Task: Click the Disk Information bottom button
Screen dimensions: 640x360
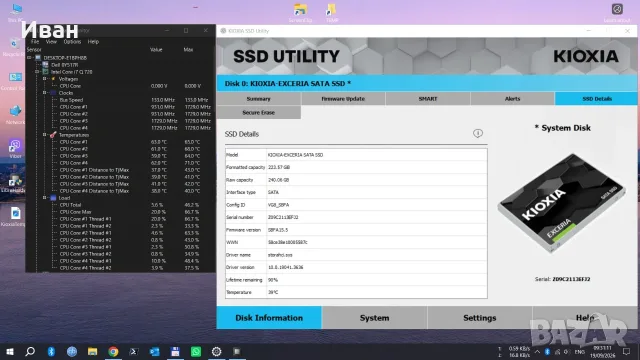Action: (269, 318)
